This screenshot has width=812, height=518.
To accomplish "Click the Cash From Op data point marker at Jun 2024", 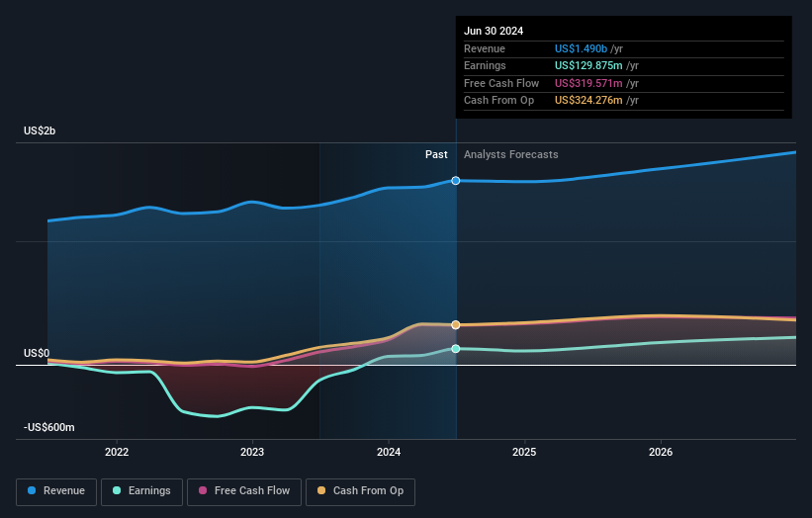I will coord(456,325).
